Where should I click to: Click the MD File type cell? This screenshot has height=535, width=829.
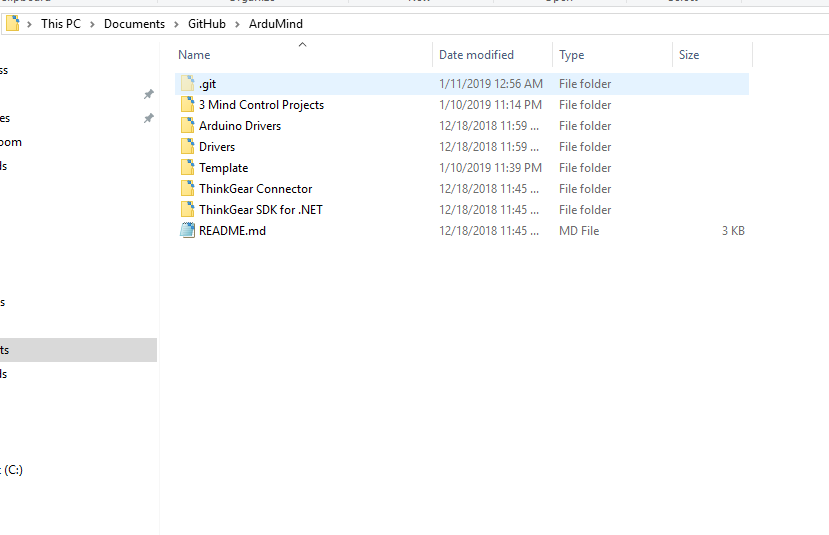(x=579, y=231)
